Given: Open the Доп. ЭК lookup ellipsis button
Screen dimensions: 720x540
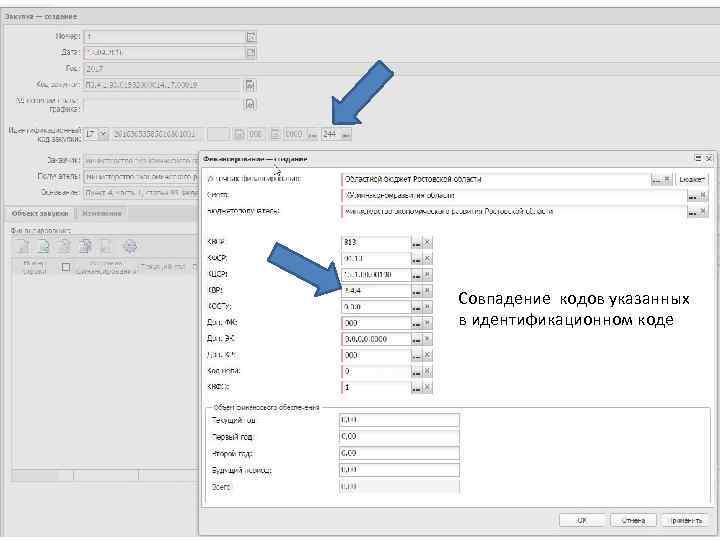Looking at the screenshot, I should [416, 339].
